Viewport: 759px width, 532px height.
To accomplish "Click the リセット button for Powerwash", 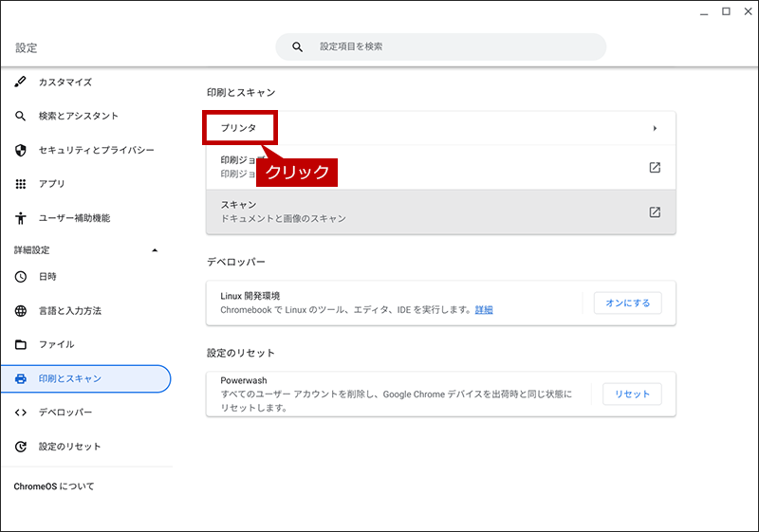I will click(x=632, y=394).
